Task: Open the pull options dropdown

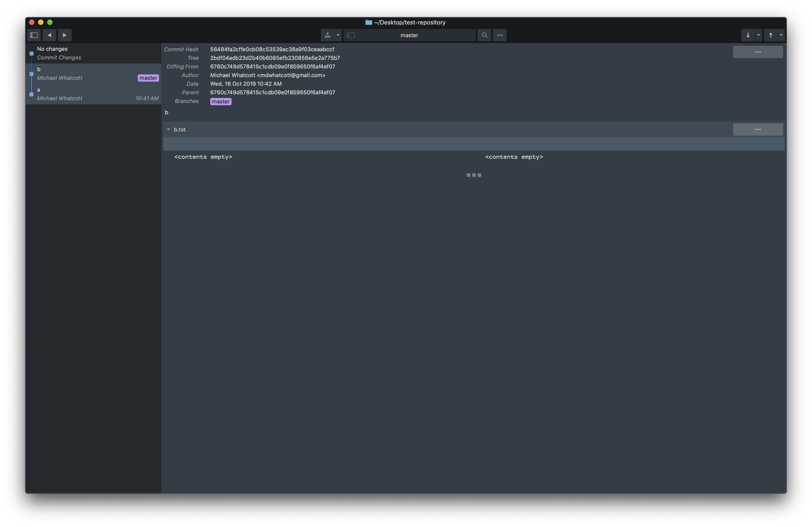Action: [x=759, y=35]
